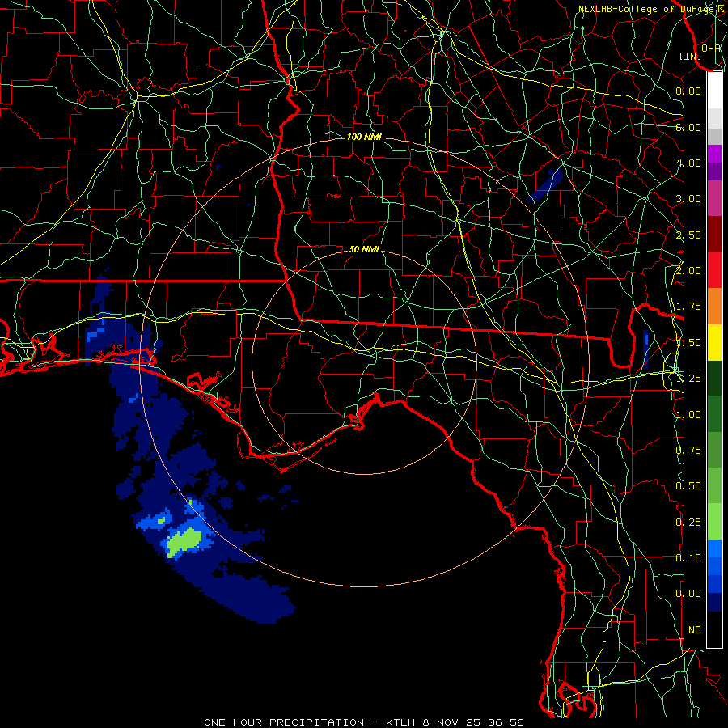This screenshot has height=728, width=728.
Task: Select the light blue 0.10 legend swatch
Action: pos(714,548)
